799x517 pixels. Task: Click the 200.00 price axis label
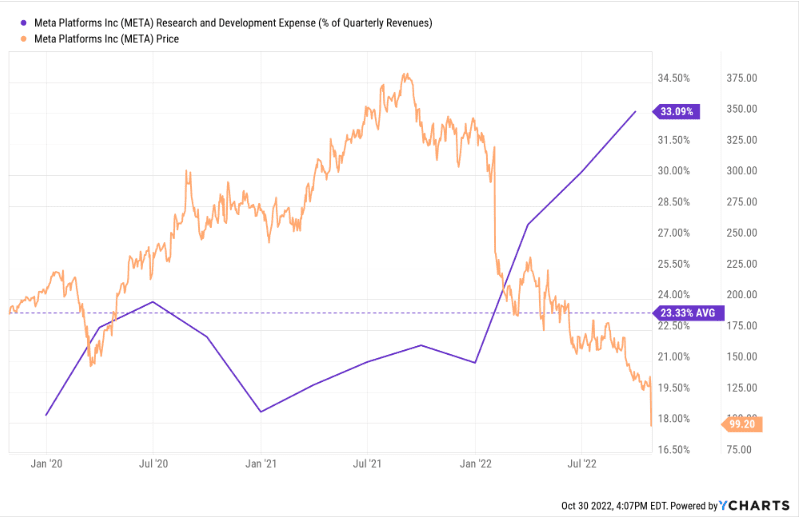click(x=741, y=295)
